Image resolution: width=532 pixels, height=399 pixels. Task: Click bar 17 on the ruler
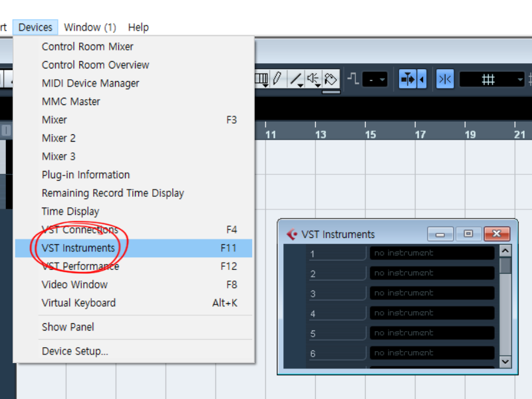(x=420, y=135)
